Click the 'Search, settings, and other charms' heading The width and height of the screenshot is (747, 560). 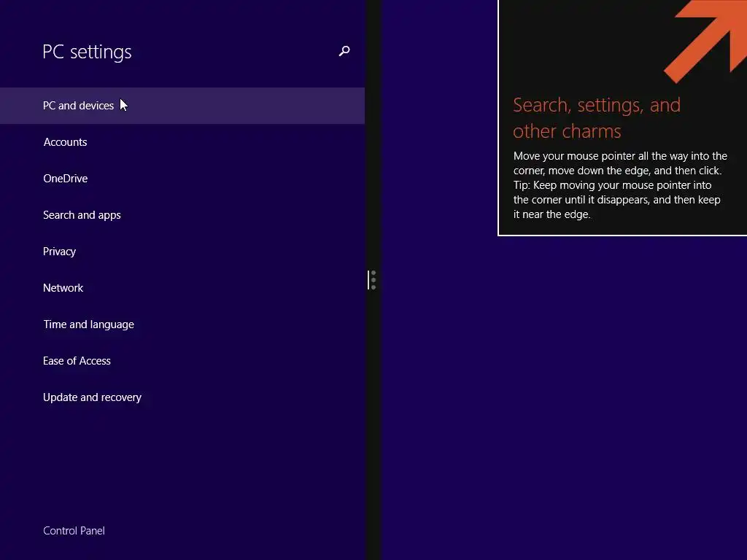597,118
